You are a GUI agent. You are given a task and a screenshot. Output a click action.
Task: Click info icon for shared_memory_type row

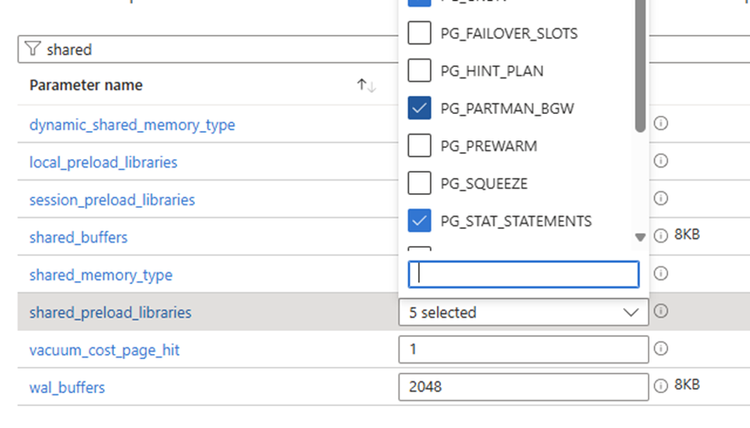(x=660, y=274)
